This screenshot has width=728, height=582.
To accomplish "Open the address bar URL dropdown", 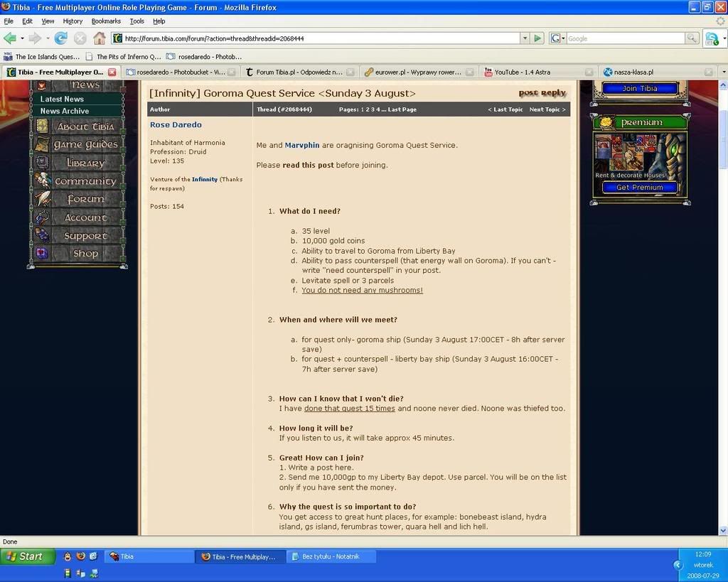I will pos(525,38).
